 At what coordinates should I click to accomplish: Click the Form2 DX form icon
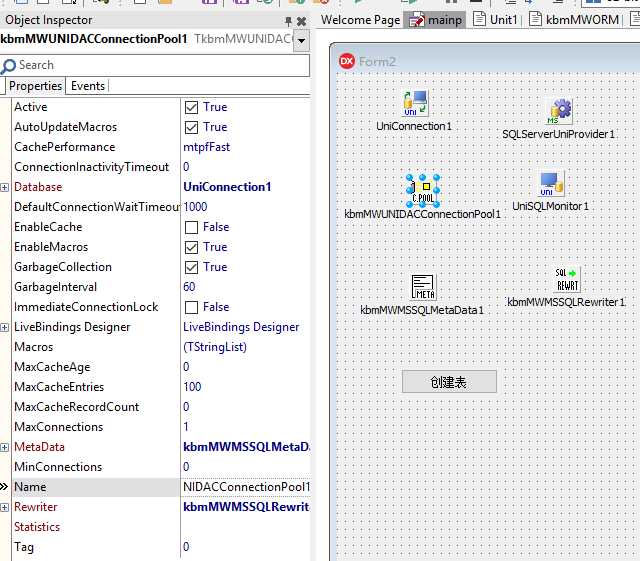pos(347,62)
